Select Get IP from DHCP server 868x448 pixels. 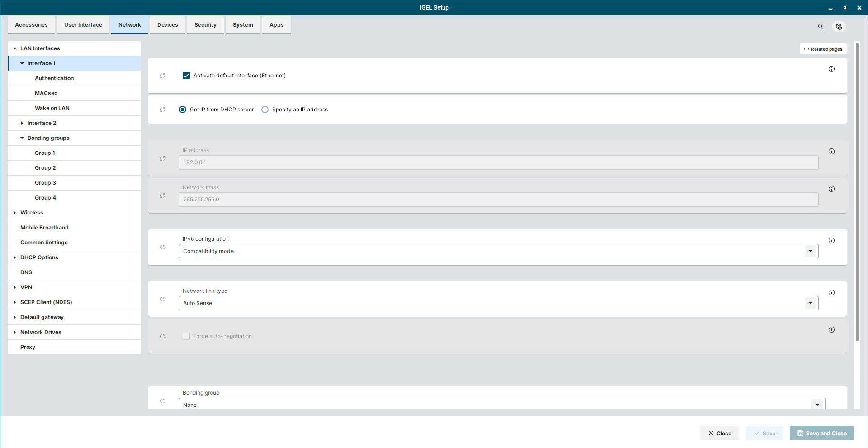tap(183, 110)
